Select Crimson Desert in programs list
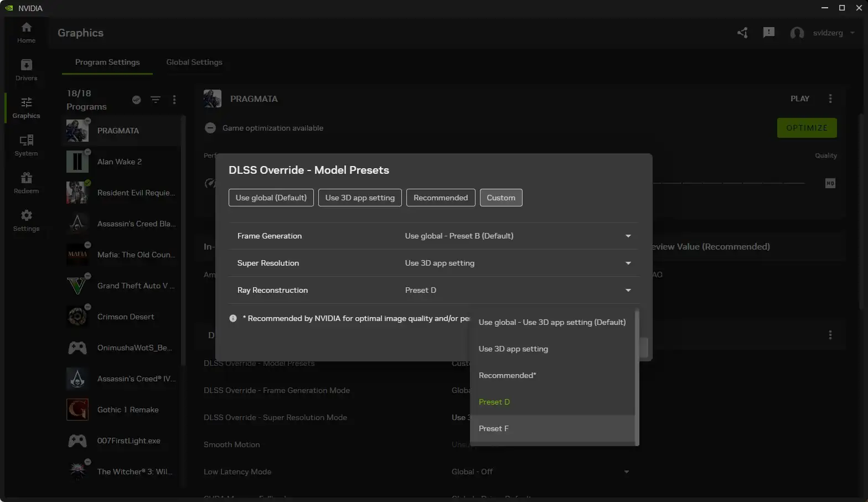This screenshot has height=502, width=868. point(121,317)
